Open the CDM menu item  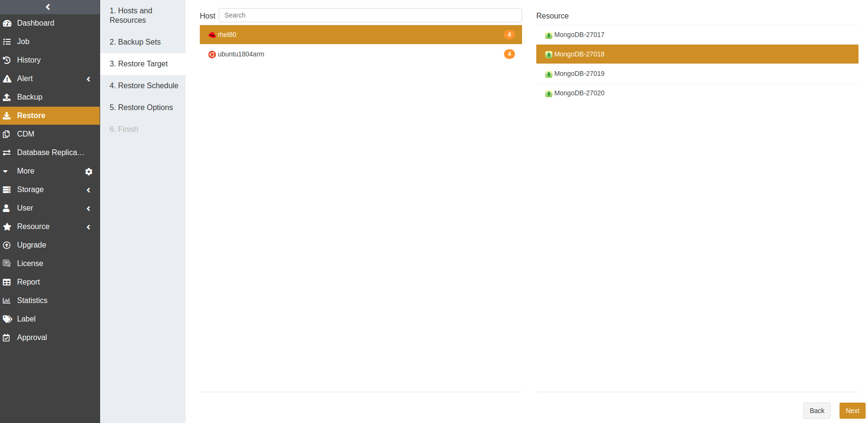coord(50,134)
